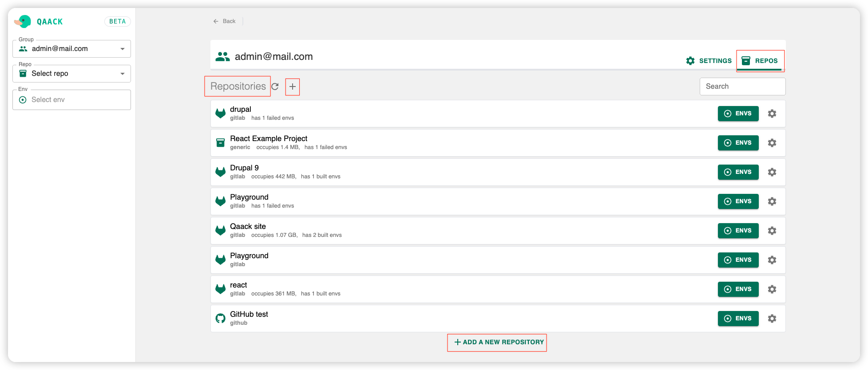Screen dimensions: 868x370
Task: Click the Group people icon in sidebar
Action: (23, 48)
